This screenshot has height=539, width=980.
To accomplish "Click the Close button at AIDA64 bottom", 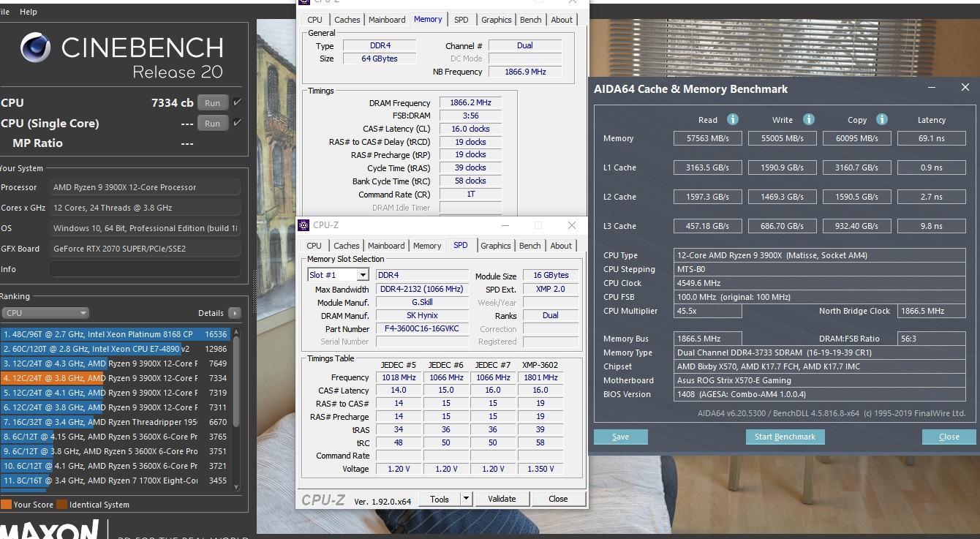I will [949, 437].
